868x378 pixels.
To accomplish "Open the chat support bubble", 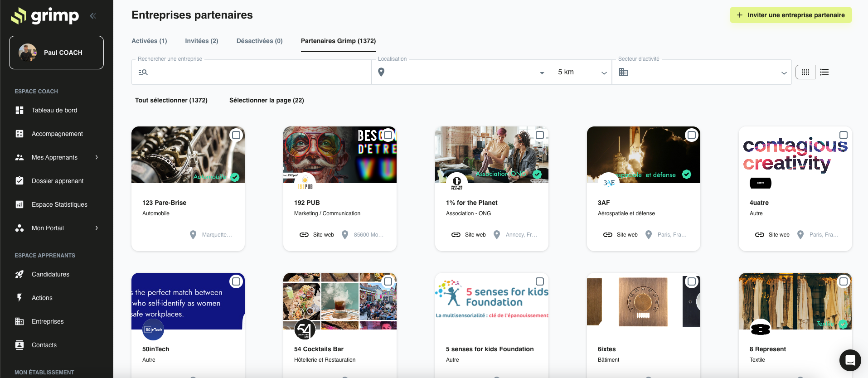I will tap(850, 360).
